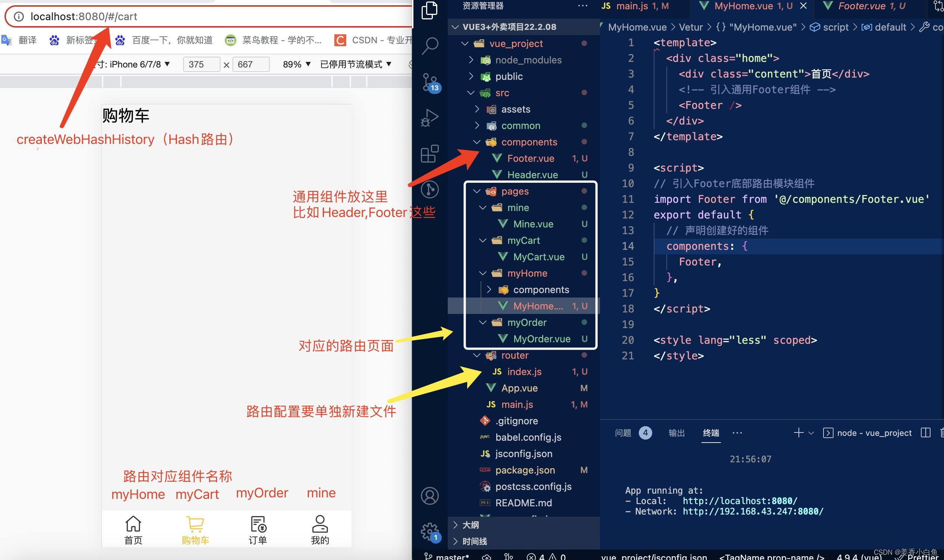Tap the 首页 home icon in footer
The height and width of the screenshot is (560, 944).
(133, 530)
